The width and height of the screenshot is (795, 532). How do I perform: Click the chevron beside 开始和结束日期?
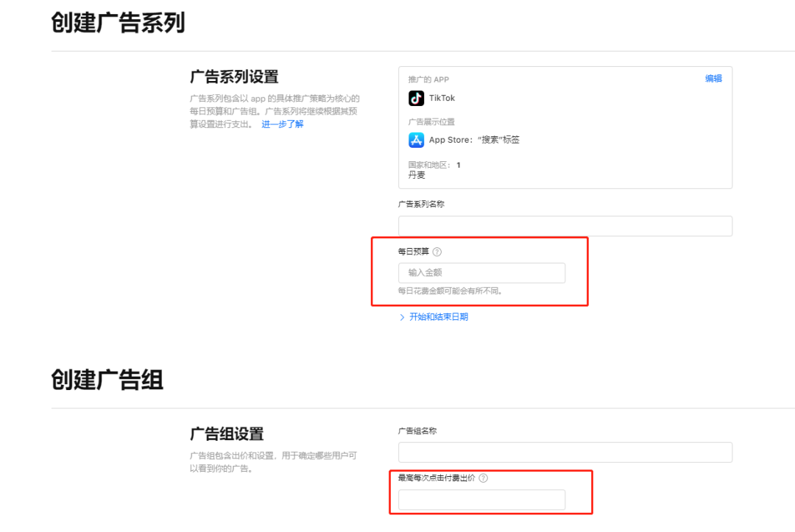point(402,317)
